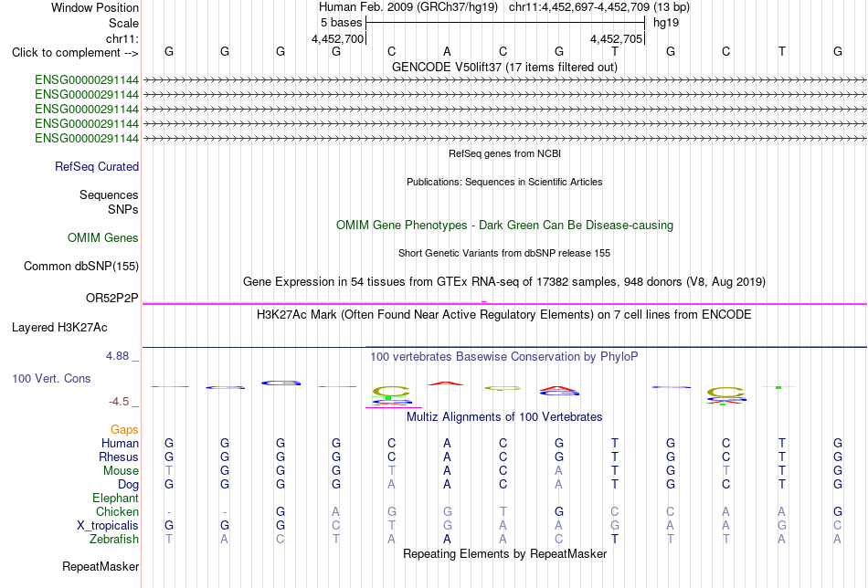Click the orange Gaps label
868x588 pixels.
click(x=124, y=430)
